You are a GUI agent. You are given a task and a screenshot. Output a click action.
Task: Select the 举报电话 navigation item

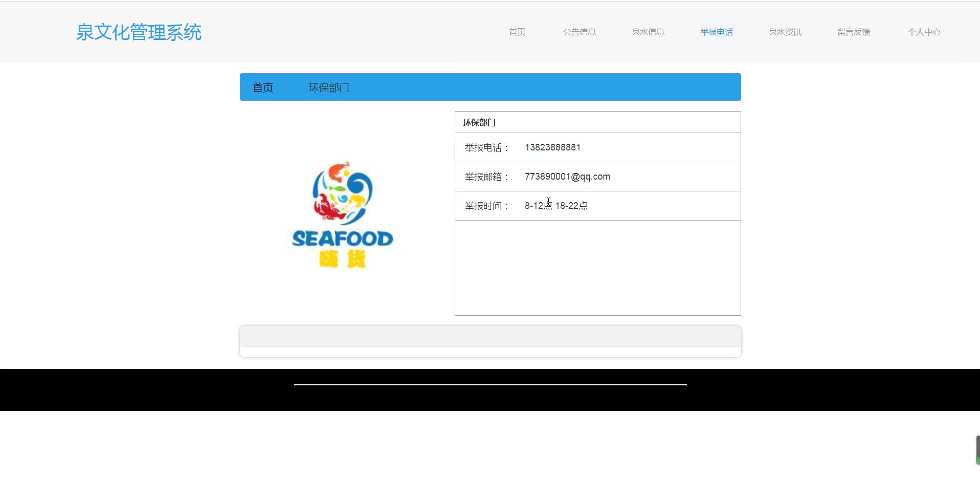click(717, 32)
